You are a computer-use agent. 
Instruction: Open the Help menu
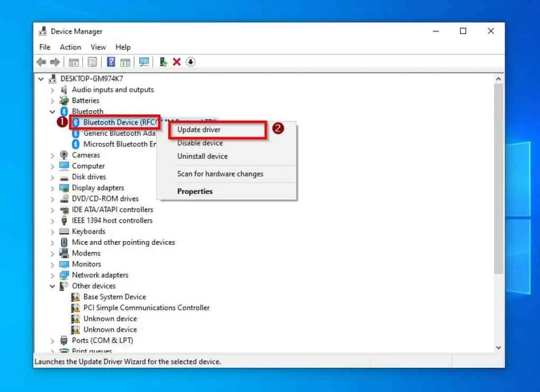[x=123, y=47]
